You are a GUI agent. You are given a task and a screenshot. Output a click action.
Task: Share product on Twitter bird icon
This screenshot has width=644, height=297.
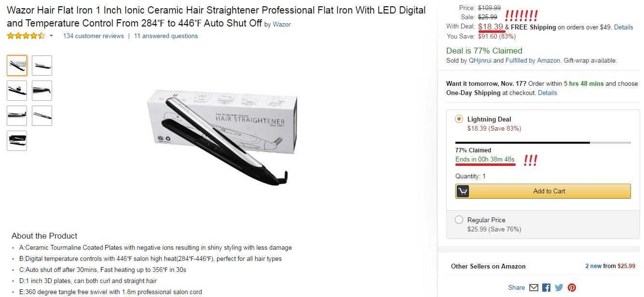coord(559,288)
